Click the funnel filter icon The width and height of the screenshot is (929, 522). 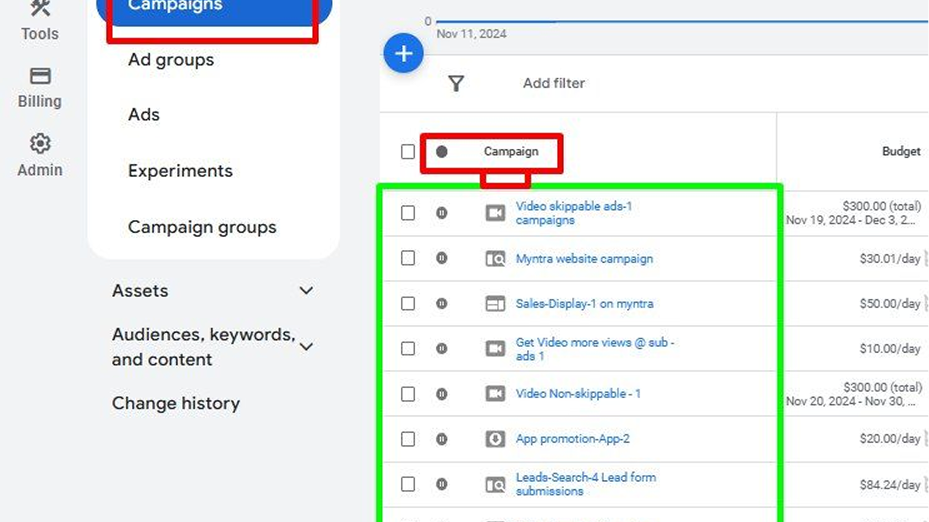(456, 84)
